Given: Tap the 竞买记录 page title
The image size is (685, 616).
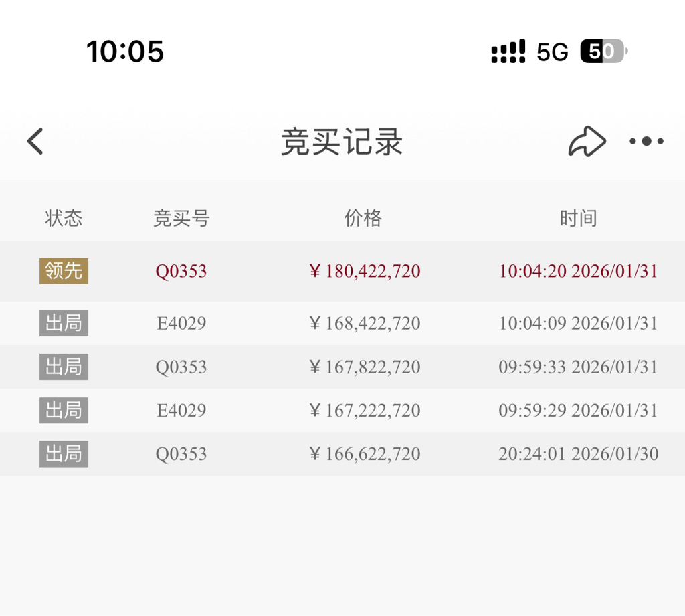Looking at the screenshot, I should (x=342, y=142).
